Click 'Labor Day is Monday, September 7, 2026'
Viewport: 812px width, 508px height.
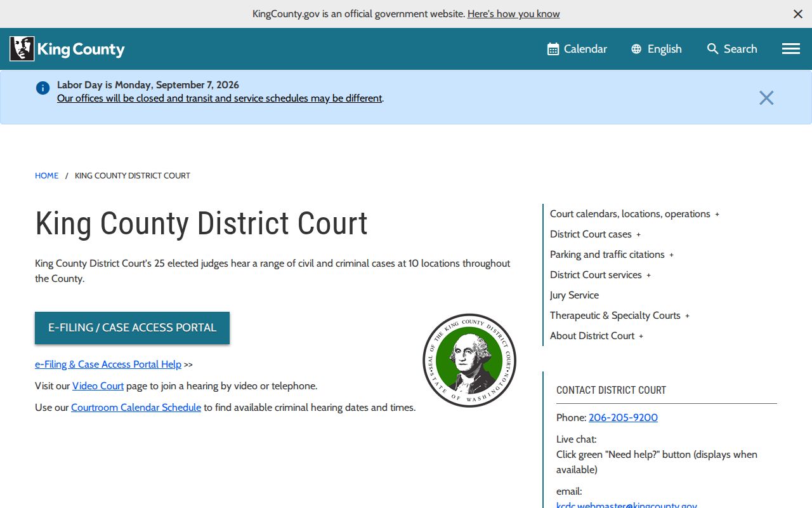point(148,85)
